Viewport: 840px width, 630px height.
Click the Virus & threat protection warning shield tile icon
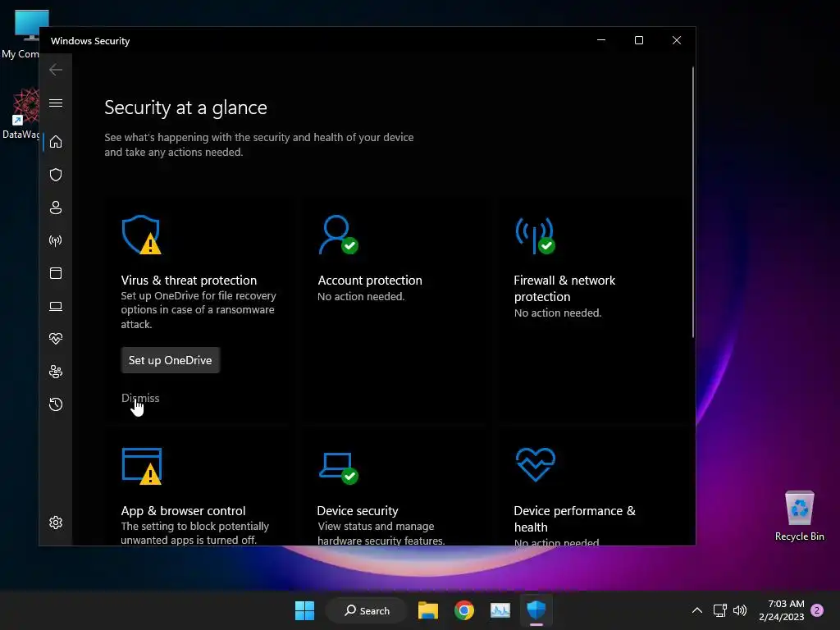[141, 235]
